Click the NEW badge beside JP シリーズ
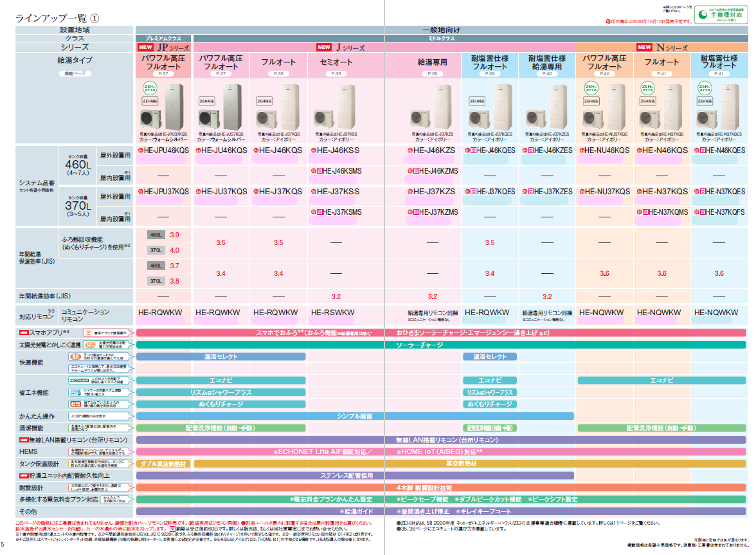The width and height of the screenshot is (756, 555). [145, 47]
